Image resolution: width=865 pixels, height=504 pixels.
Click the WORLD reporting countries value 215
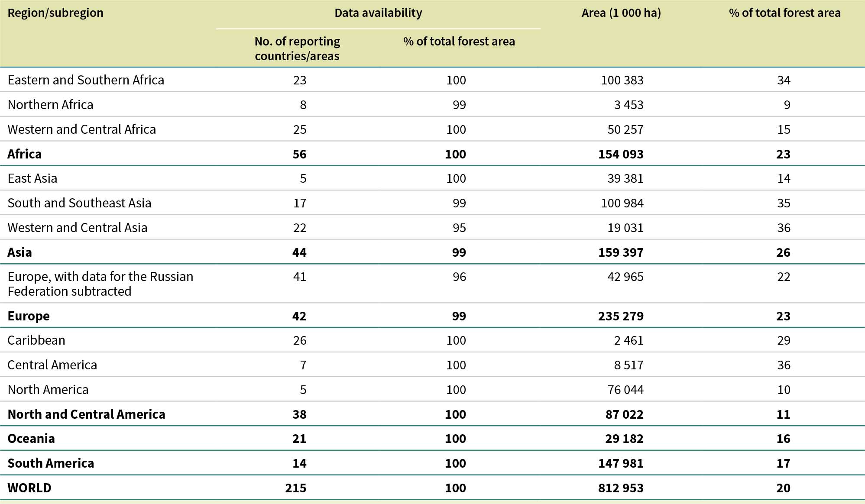click(x=296, y=488)
